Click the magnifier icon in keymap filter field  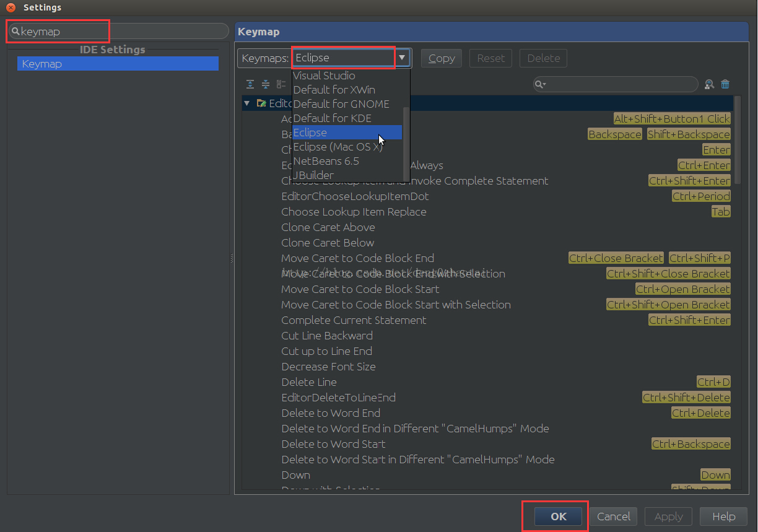click(540, 84)
